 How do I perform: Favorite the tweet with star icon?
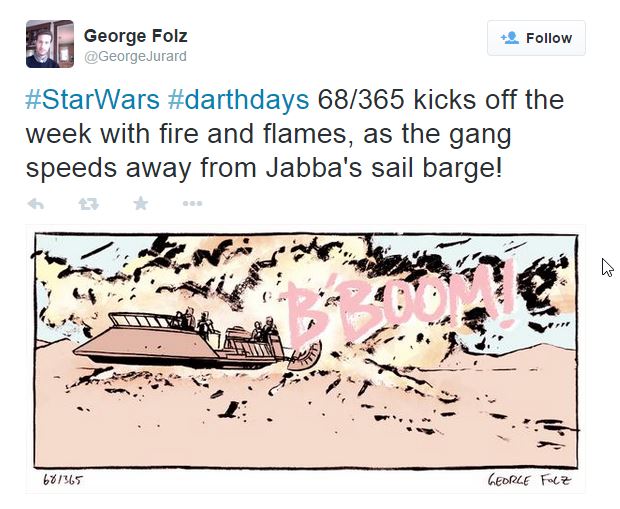click(140, 204)
